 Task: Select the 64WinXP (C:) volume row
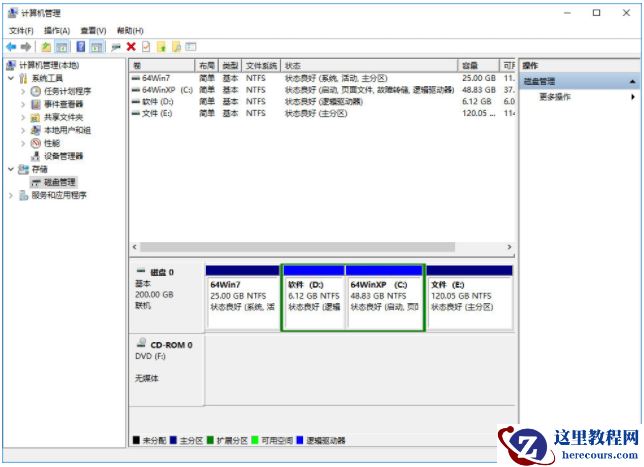[x=322, y=90]
